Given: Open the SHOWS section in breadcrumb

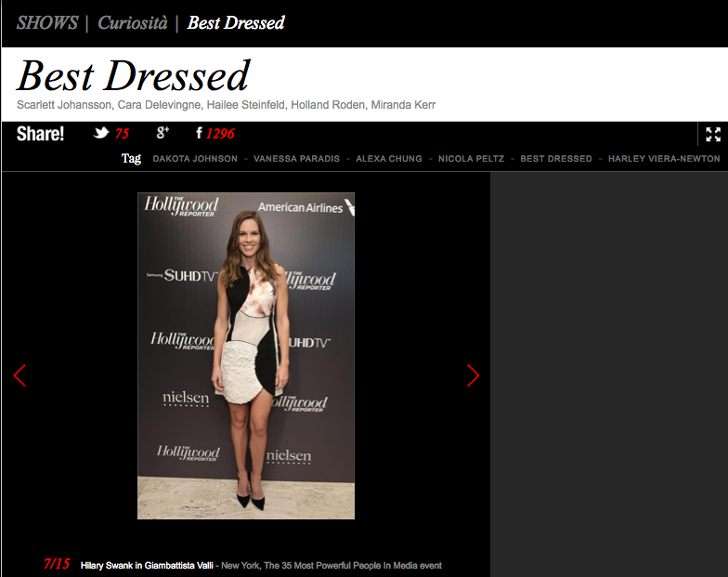Looking at the screenshot, I should tap(46, 22).
